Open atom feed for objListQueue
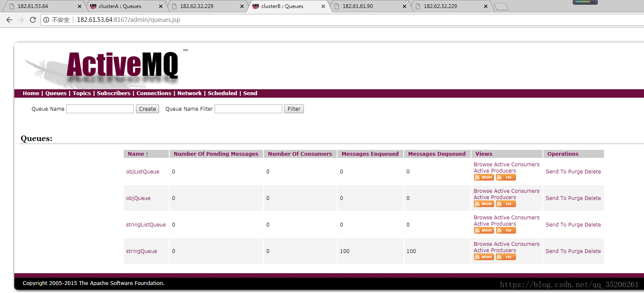The image size is (644, 293). (484, 177)
